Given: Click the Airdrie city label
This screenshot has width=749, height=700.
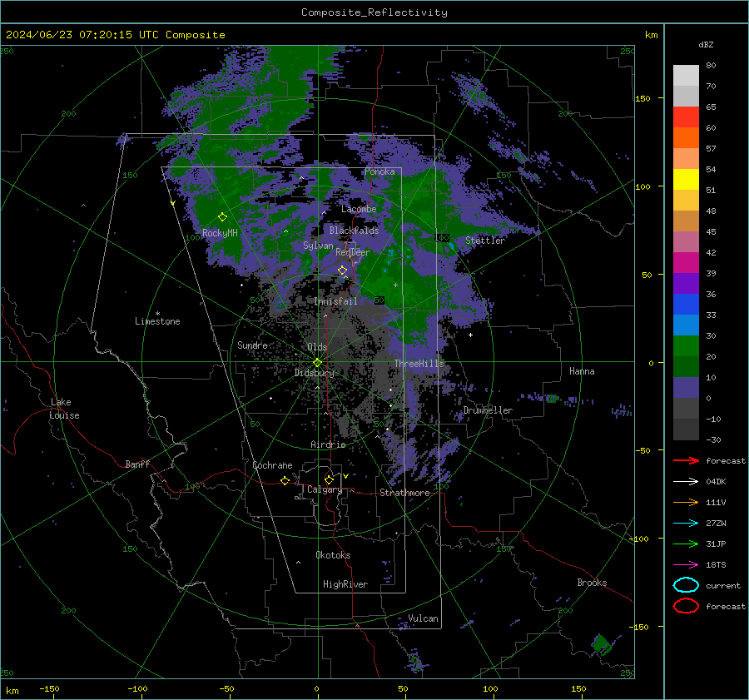Looking at the screenshot, I should click(x=328, y=444).
